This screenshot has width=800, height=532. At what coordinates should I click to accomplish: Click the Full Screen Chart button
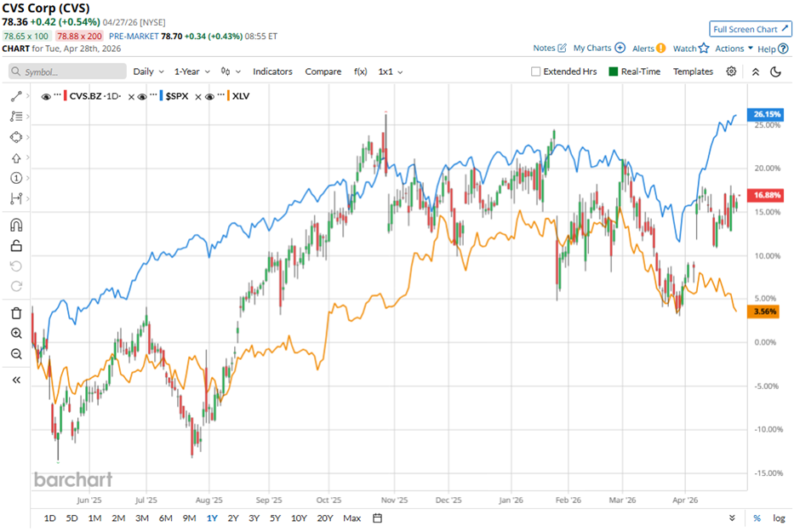click(751, 29)
